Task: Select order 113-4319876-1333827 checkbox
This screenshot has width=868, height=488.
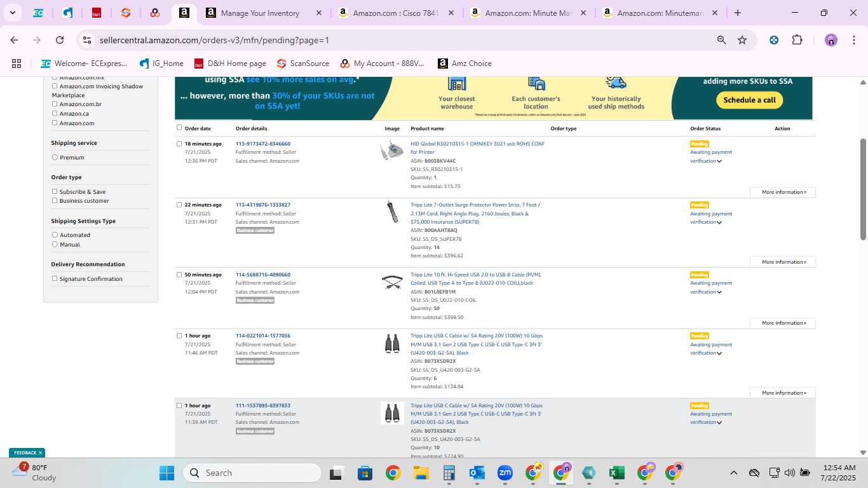Action: pyautogui.click(x=179, y=205)
